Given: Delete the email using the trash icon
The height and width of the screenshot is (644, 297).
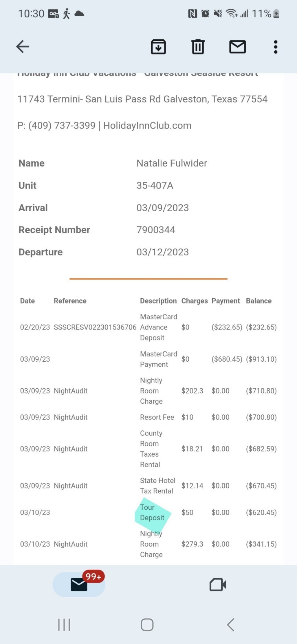Looking at the screenshot, I should coord(198,47).
